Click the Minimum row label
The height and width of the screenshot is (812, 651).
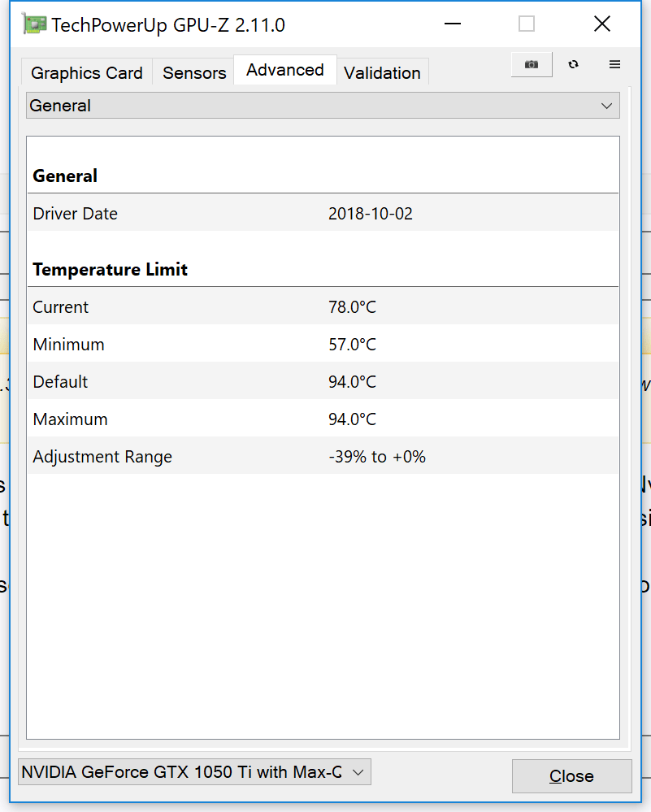click(68, 345)
